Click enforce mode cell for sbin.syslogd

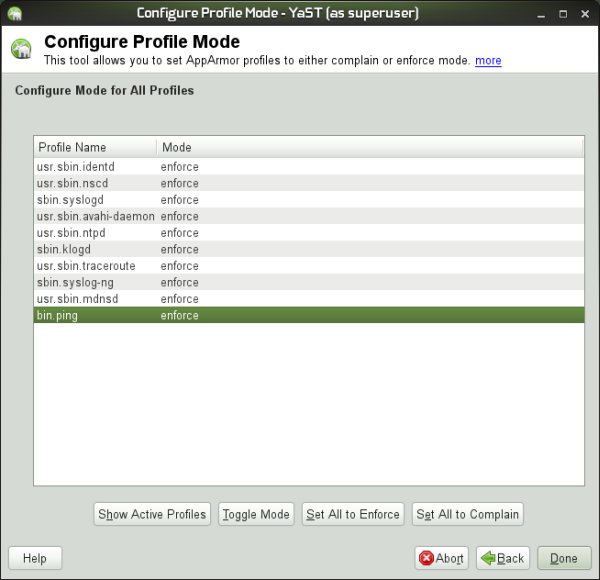pyautogui.click(x=179, y=200)
